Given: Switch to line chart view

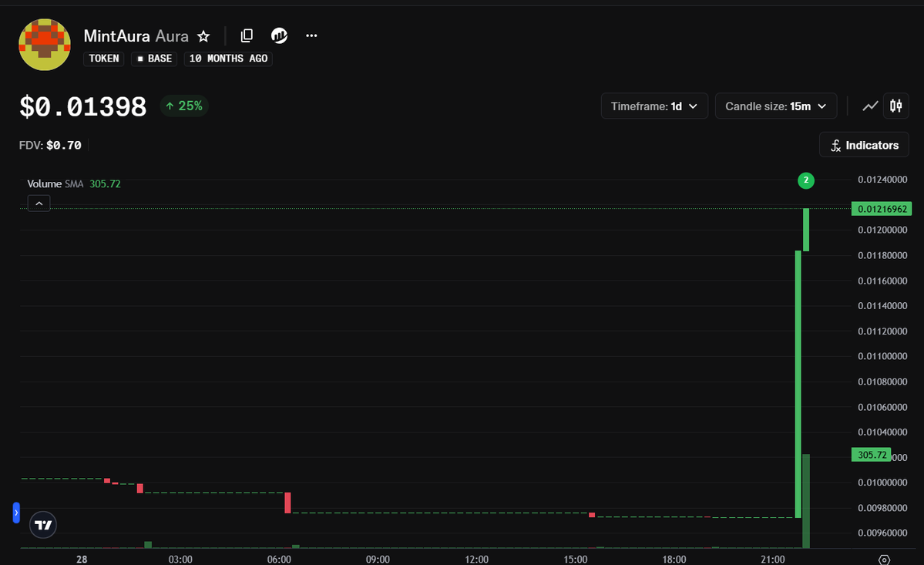Looking at the screenshot, I should pyautogui.click(x=870, y=106).
